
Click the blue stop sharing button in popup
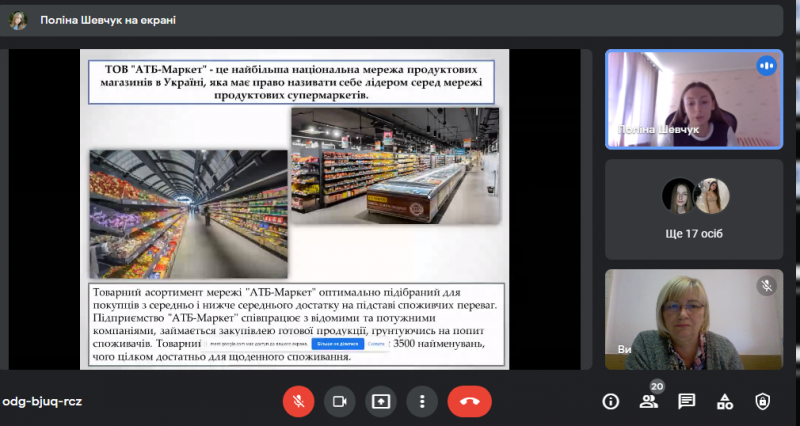click(338, 344)
